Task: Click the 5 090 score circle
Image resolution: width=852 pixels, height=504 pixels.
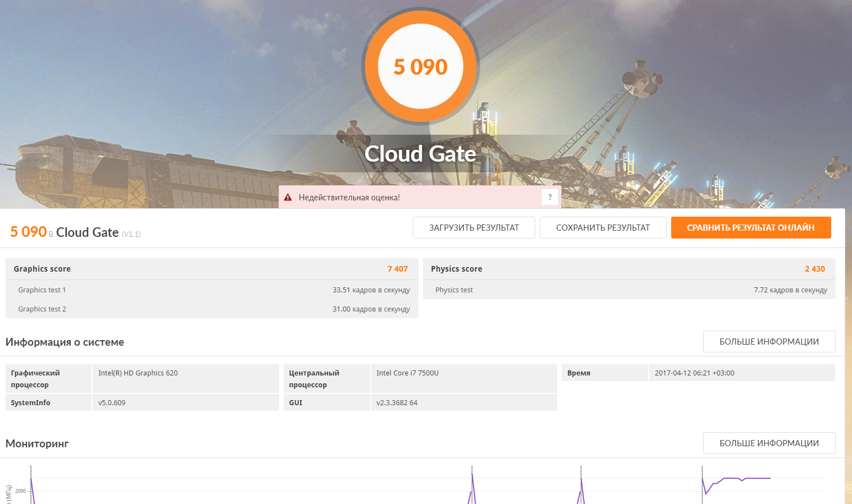Action: tap(421, 66)
